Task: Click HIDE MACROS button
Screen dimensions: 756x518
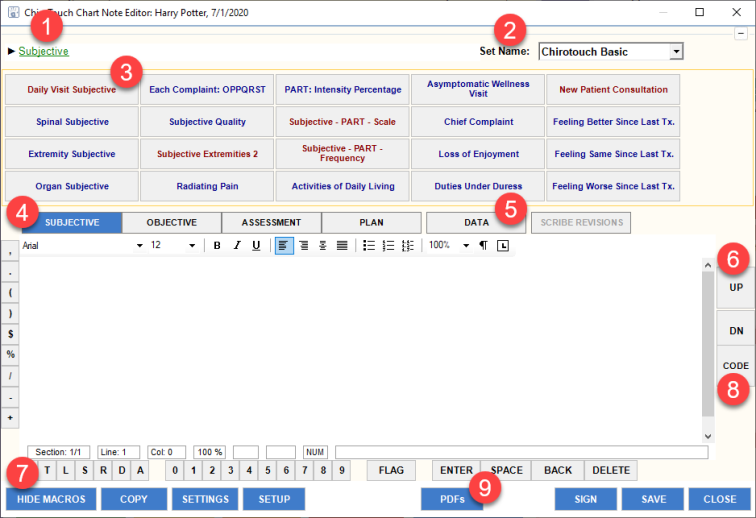Action: point(51,499)
